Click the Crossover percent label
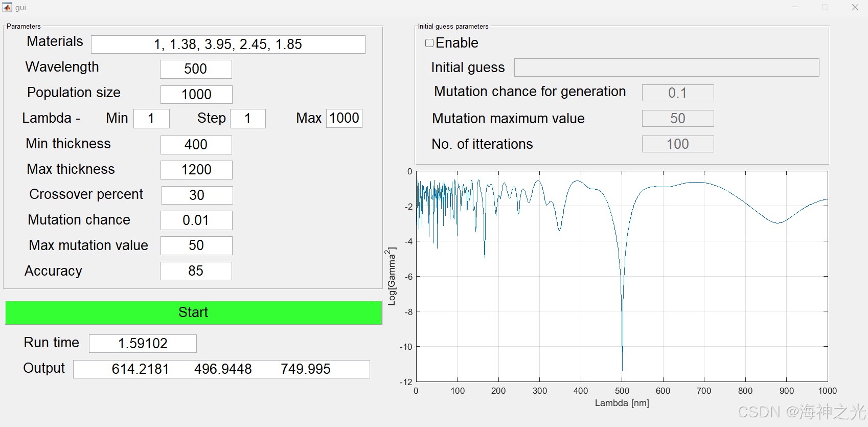 point(86,194)
